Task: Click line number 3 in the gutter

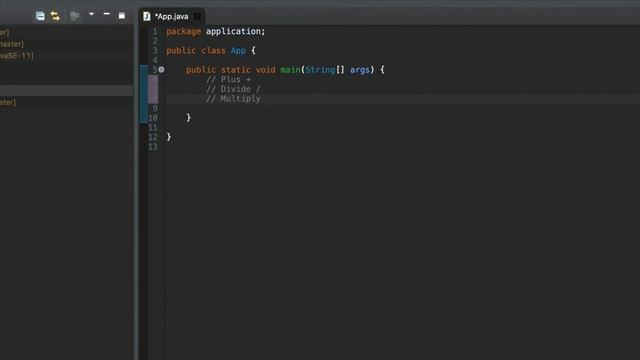Action: point(155,51)
